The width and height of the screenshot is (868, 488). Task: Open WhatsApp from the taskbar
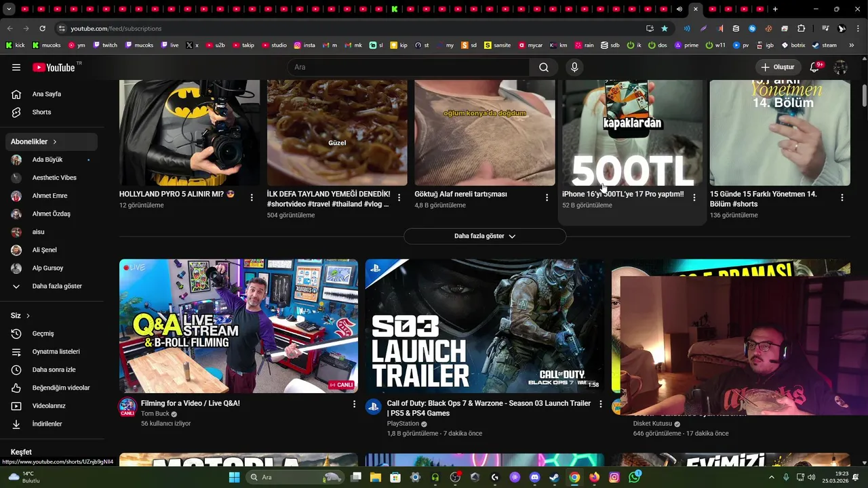click(634, 477)
